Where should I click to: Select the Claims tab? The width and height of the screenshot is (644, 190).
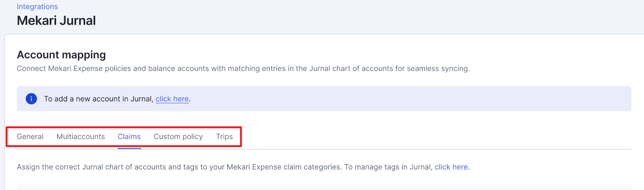[129, 137]
